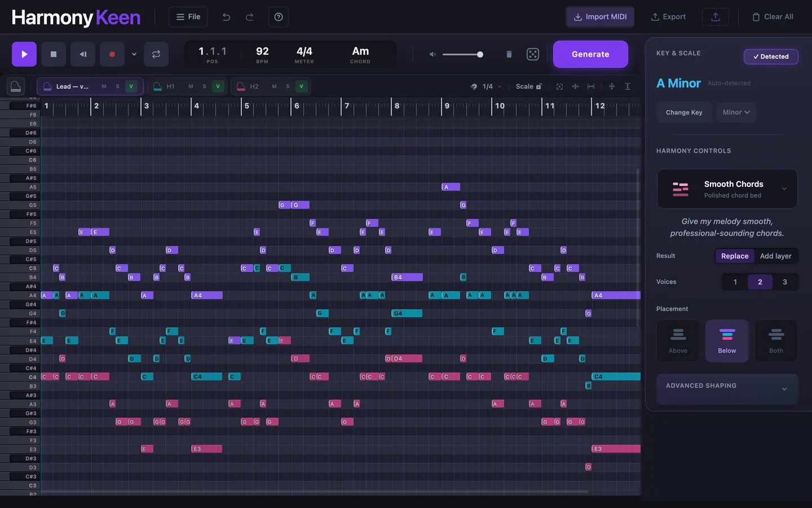Click the volume speaker icon
This screenshot has height=508, width=812.
433,54
